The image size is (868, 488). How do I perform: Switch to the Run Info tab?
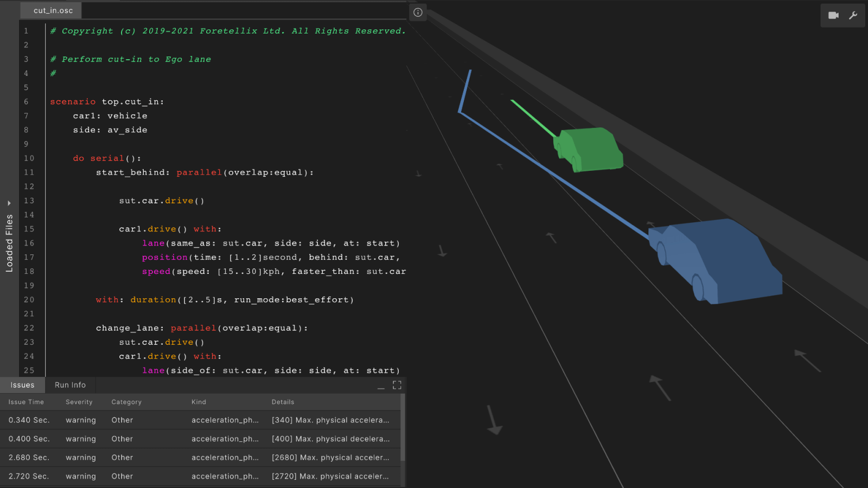tap(70, 385)
